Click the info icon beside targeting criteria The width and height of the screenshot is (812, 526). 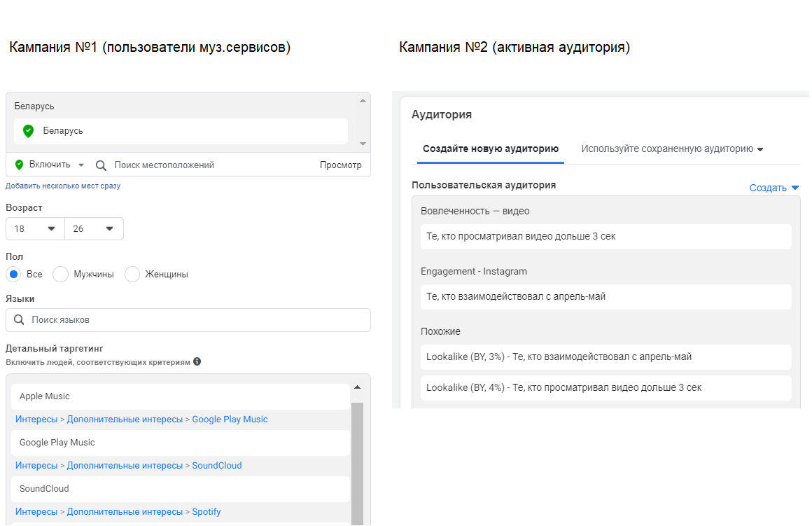coord(197,361)
